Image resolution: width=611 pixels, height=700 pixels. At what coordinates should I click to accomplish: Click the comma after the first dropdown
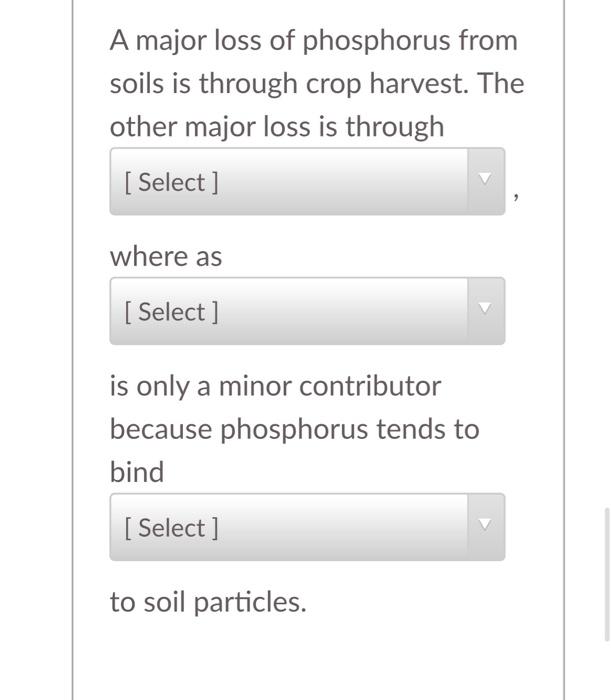point(515,199)
